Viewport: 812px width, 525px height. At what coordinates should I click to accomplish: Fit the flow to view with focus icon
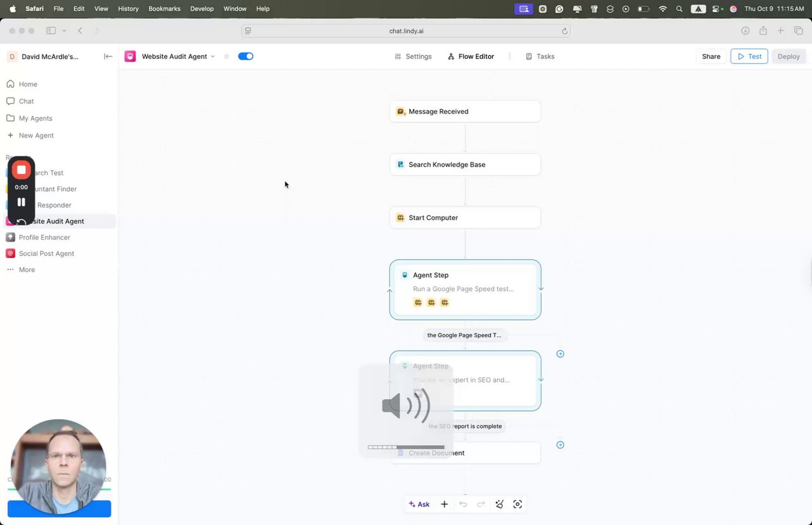click(518, 504)
